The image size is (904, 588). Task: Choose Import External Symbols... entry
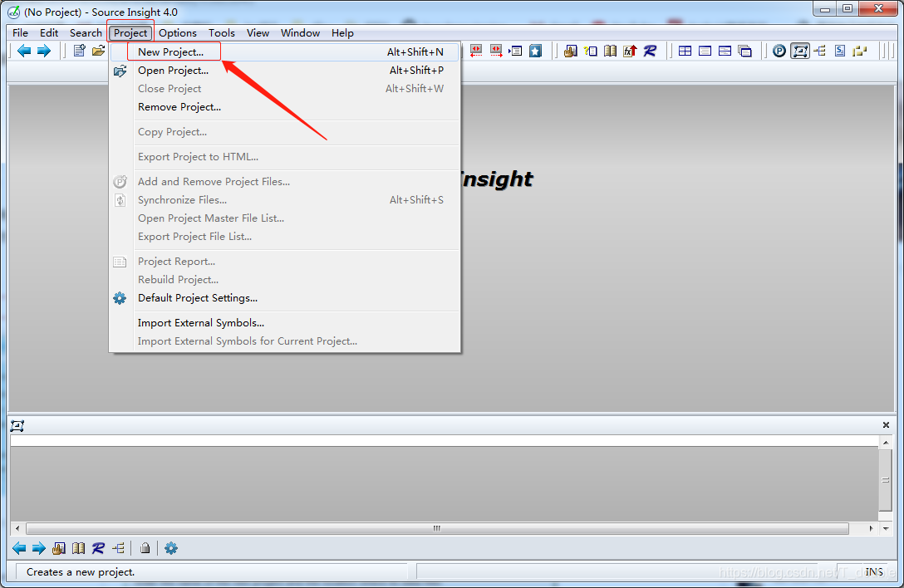tap(285, 323)
